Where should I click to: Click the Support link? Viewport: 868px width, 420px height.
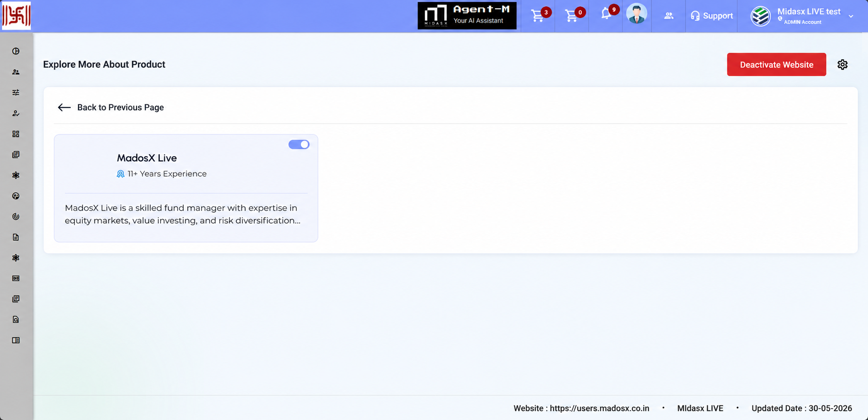coord(712,16)
